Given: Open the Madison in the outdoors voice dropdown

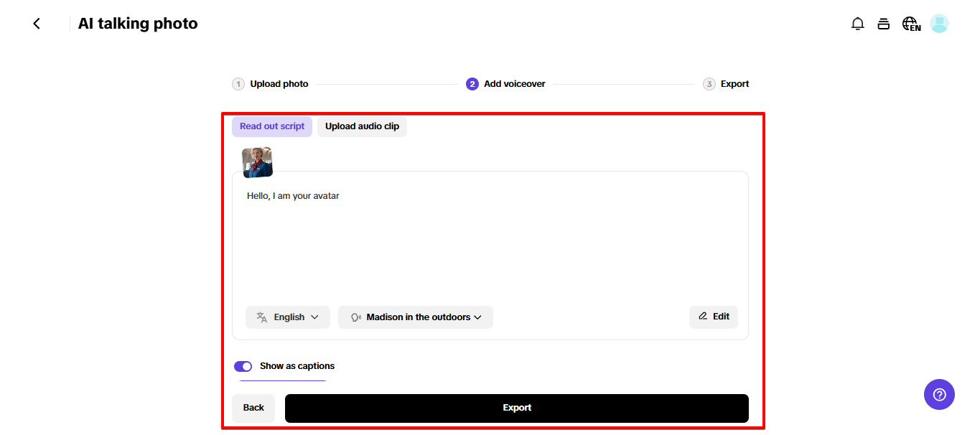Looking at the screenshot, I should point(415,317).
